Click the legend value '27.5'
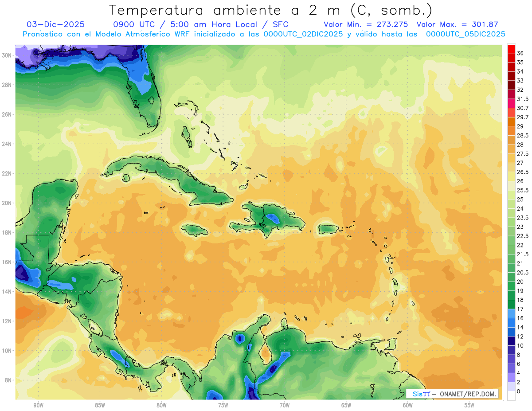 (523, 154)
